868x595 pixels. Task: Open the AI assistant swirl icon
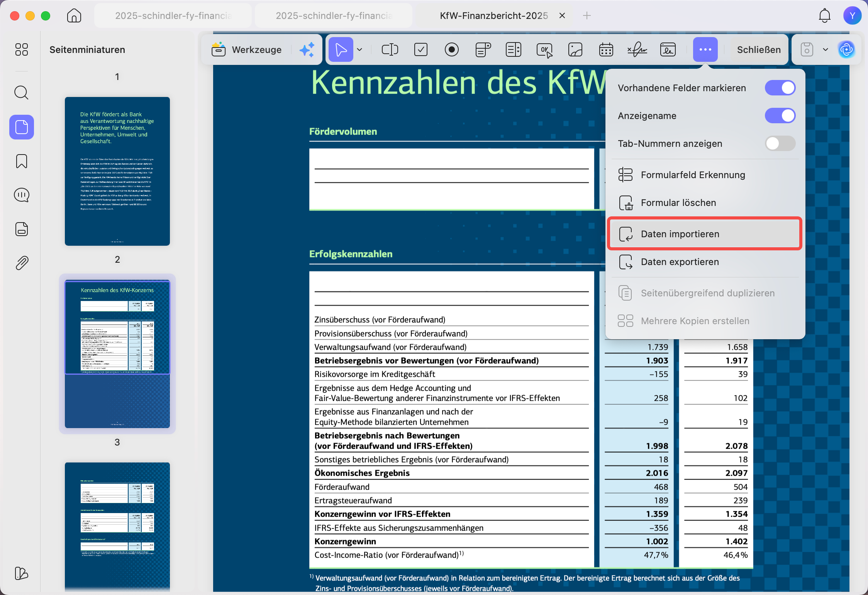coord(846,49)
